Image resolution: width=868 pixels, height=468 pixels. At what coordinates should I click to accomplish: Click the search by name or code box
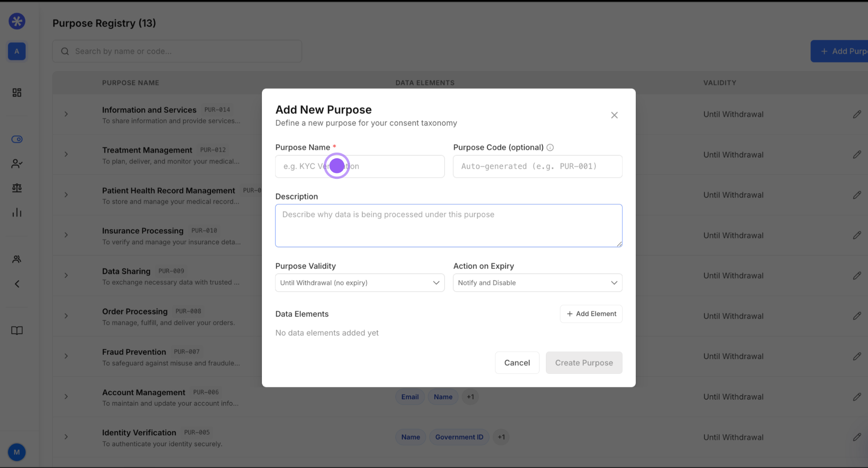pyautogui.click(x=177, y=51)
